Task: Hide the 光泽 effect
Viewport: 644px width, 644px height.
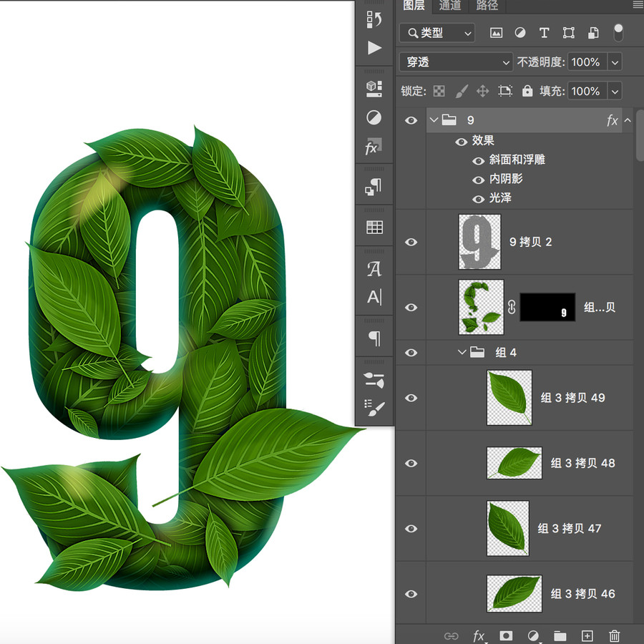Action: (x=478, y=199)
